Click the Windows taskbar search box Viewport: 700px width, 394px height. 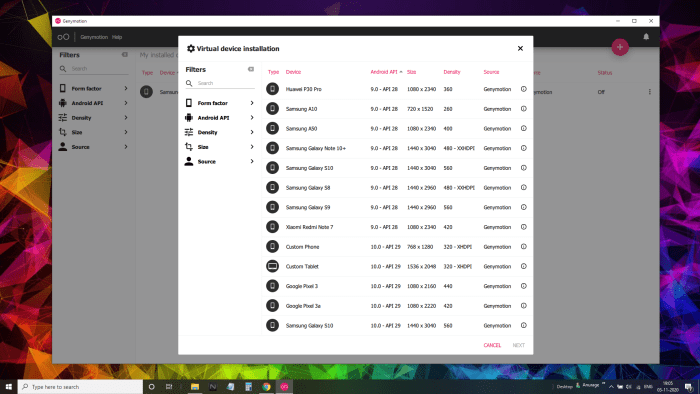click(80, 386)
